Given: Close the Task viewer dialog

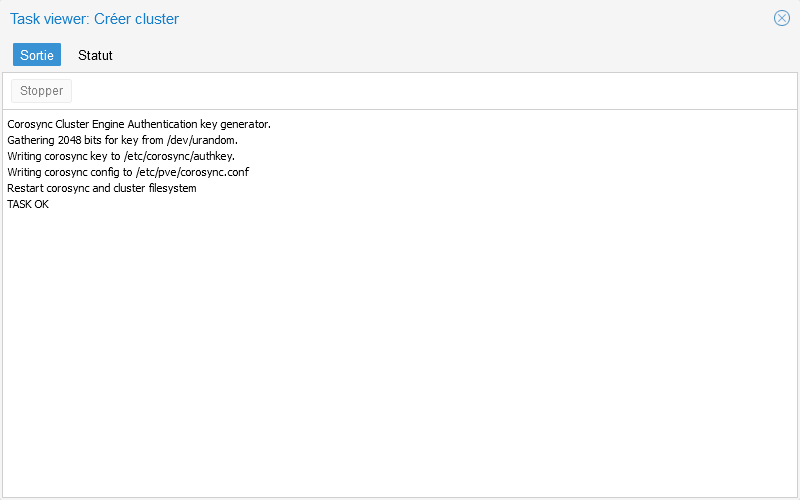Looking at the screenshot, I should coord(782,18).
